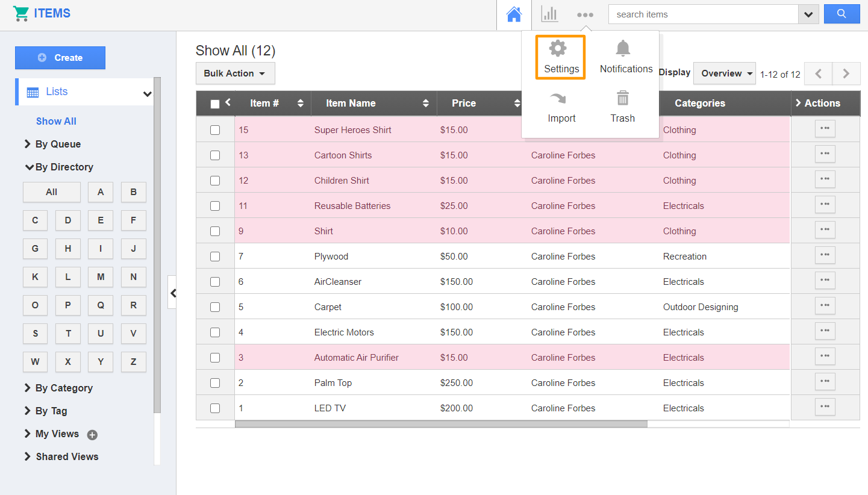
Task: Open Settings from the overflow menu
Action: (x=559, y=56)
